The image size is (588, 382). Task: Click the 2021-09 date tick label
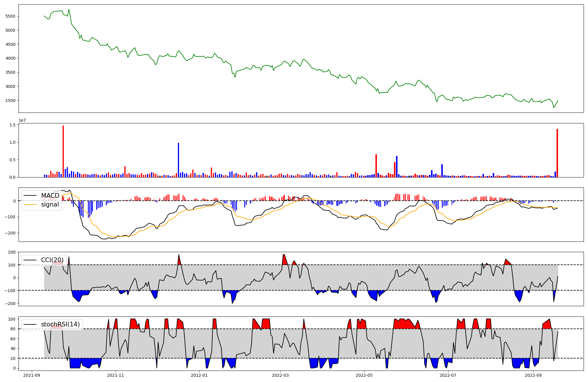pos(32,375)
